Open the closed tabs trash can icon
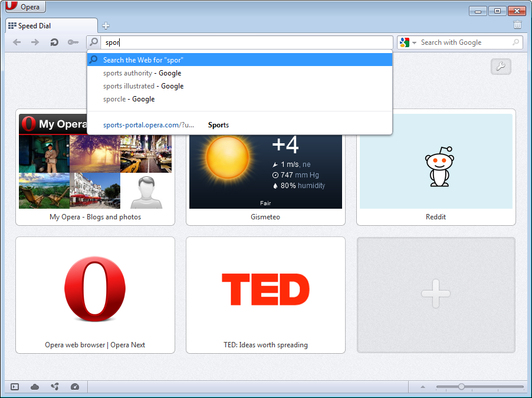This screenshot has height=398, width=532. [x=517, y=25]
